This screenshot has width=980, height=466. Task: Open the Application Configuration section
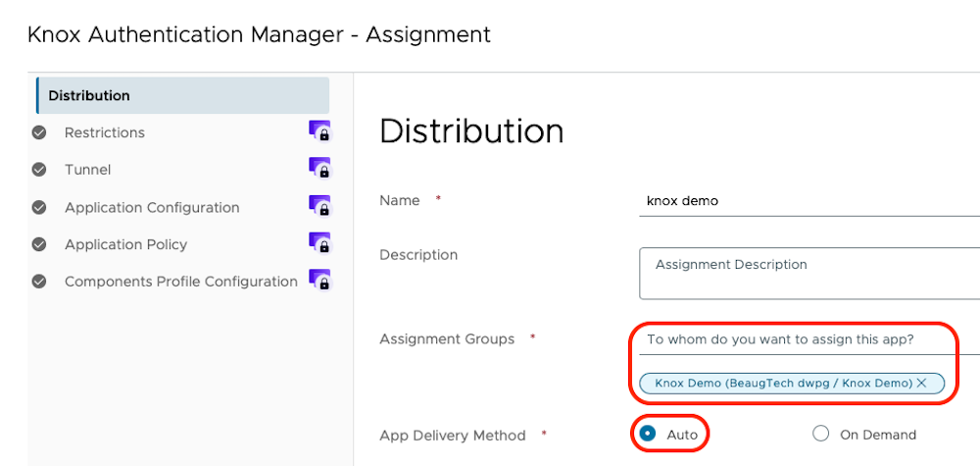pos(152,207)
